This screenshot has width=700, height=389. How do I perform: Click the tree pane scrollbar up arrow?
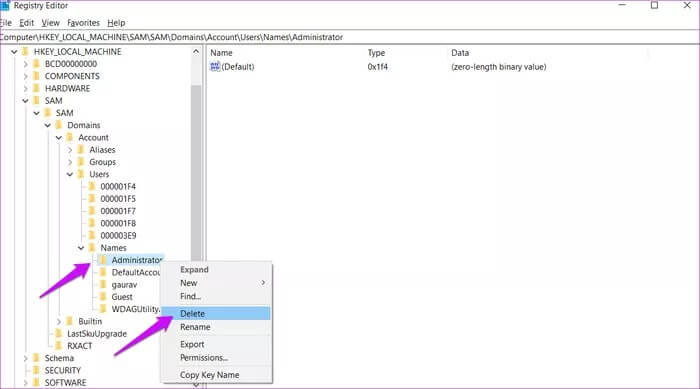(196, 52)
